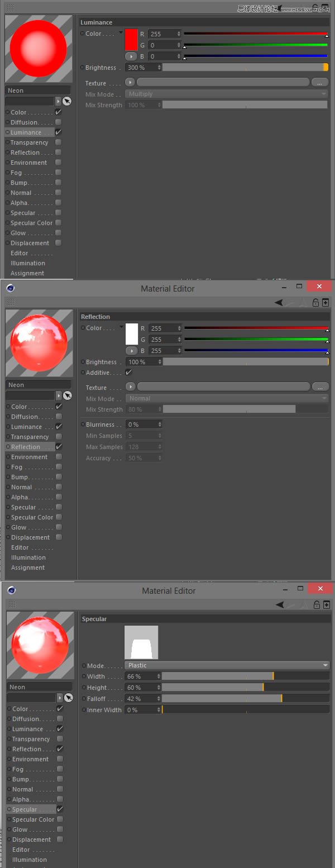Open the Illumination section in the Reflection window
Screen dimensions: 335x868
click(28, 557)
